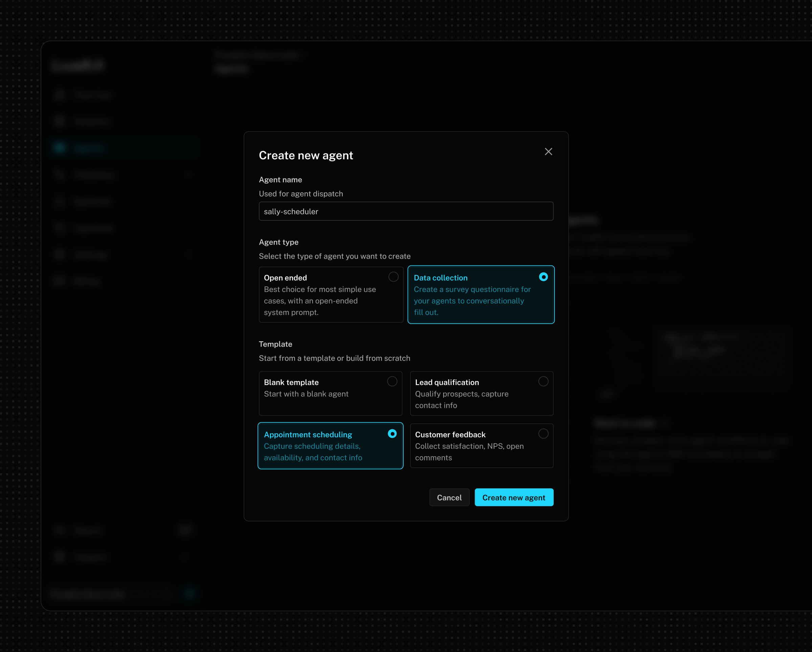The image size is (812, 652).
Task: Pick the Lead qualification radio circle
Action: pyautogui.click(x=543, y=381)
